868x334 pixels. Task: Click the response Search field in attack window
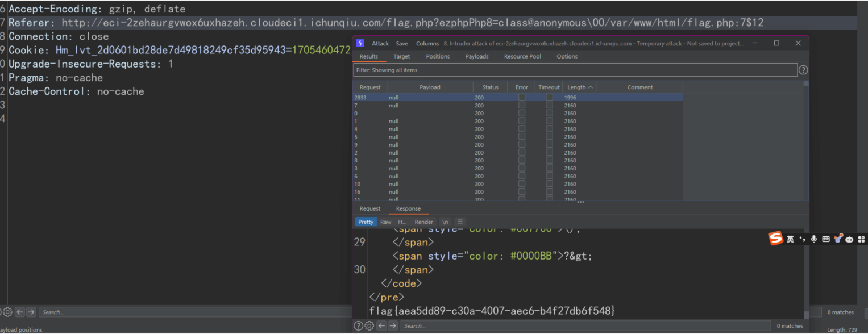(585, 326)
